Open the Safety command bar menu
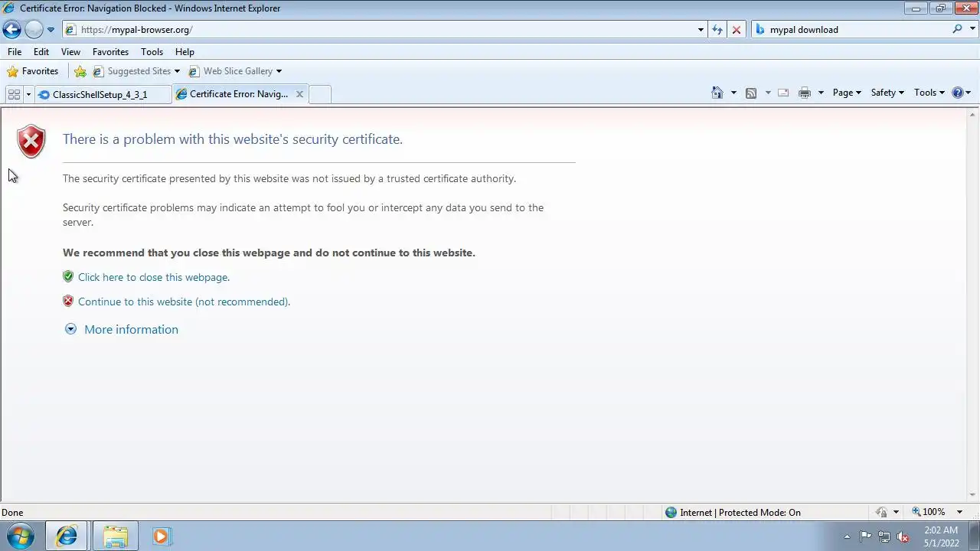980x551 pixels. (887, 93)
